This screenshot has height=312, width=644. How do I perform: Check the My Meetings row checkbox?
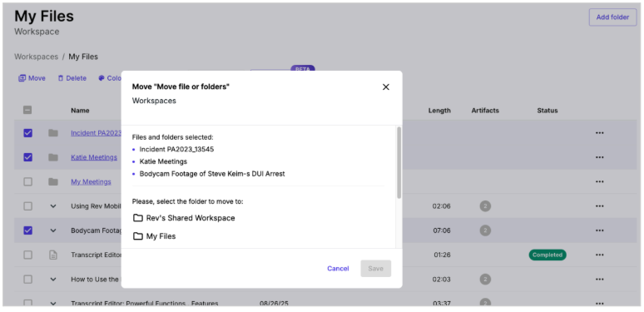click(x=27, y=181)
